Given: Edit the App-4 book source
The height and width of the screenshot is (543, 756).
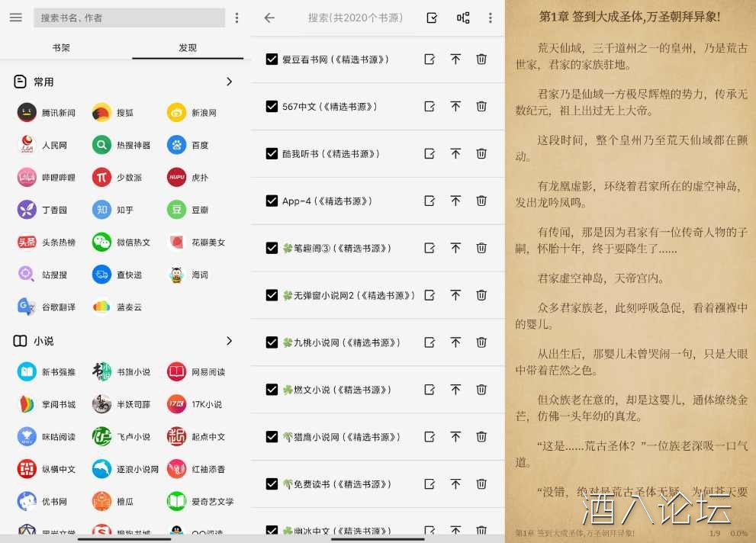Looking at the screenshot, I should (429, 201).
